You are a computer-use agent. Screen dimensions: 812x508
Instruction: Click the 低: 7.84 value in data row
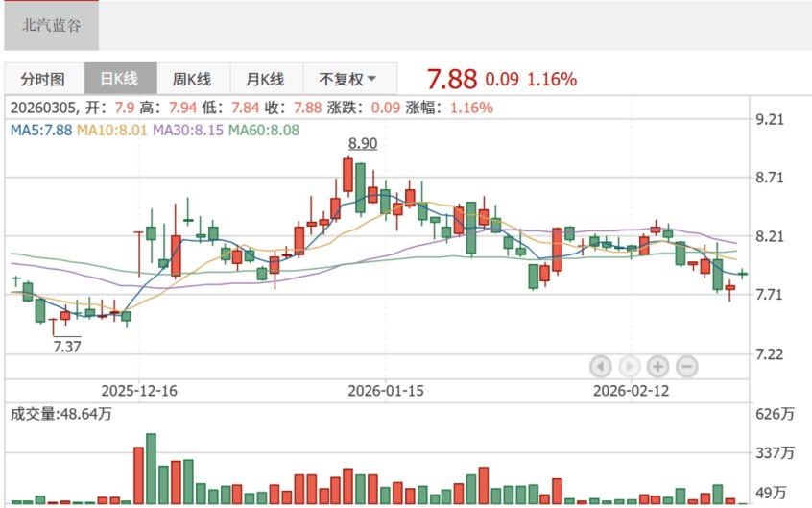point(245,108)
